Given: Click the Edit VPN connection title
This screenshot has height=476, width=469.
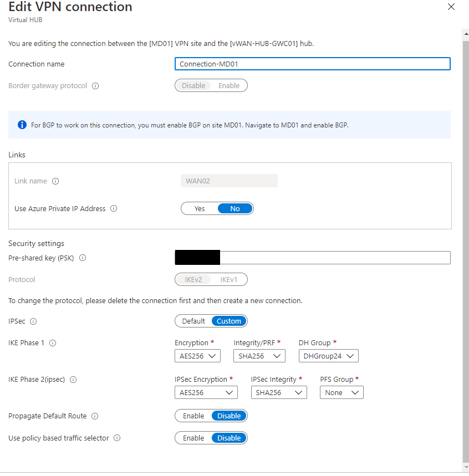Looking at the screenshot, I should (70, 7).
